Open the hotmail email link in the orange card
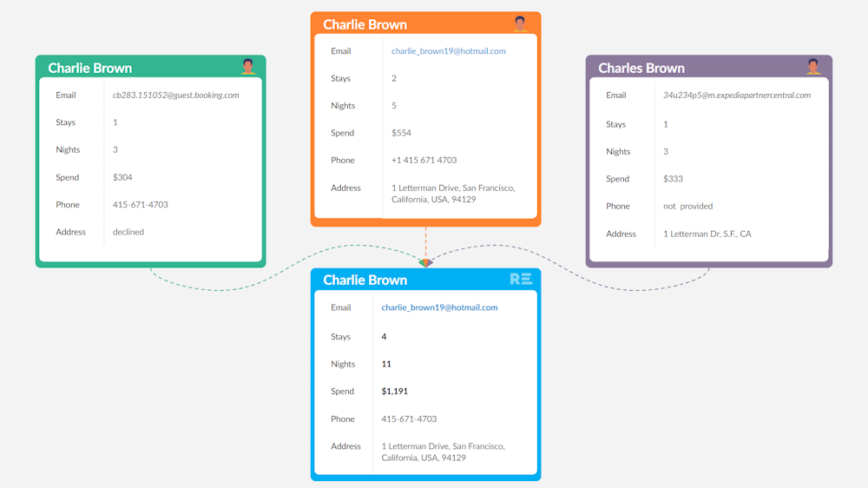868x488 pixels. click(448, 51)
